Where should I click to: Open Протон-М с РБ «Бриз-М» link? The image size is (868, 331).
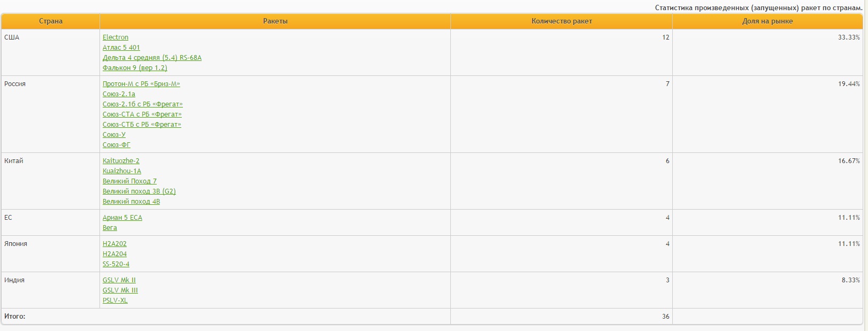141,84
